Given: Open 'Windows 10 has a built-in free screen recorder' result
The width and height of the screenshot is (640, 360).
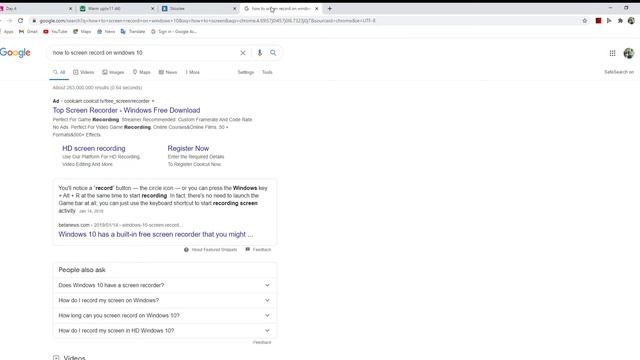Looking at the screenshot, I should pyautogui.click(x=156, y=234).
